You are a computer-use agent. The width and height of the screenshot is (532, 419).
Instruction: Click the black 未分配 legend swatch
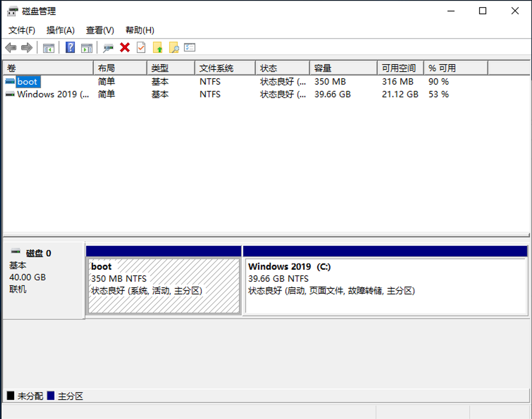(x=11, y=395)
